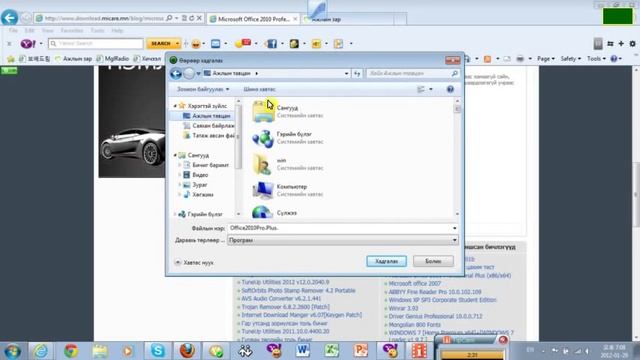The image size is (640, 360).
Task: Select the Libraries (Сангууд) folder icon in file list
Action: [263, 111]
